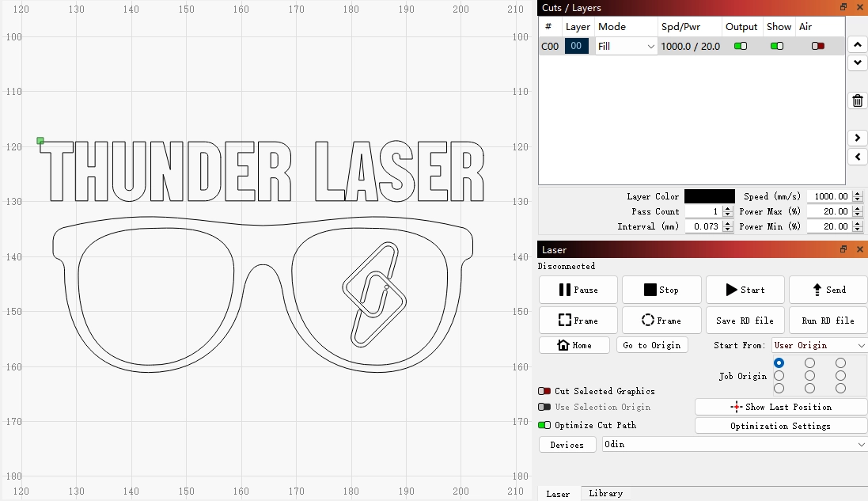Undock the Laser panel
The width and height of the screenshot is (868, 501).
tap(843, 249)
